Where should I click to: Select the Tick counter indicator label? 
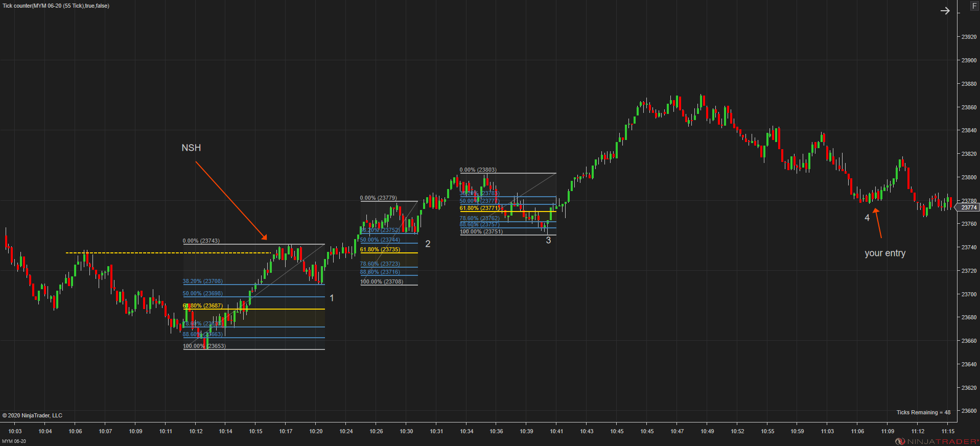pos(56,6)
